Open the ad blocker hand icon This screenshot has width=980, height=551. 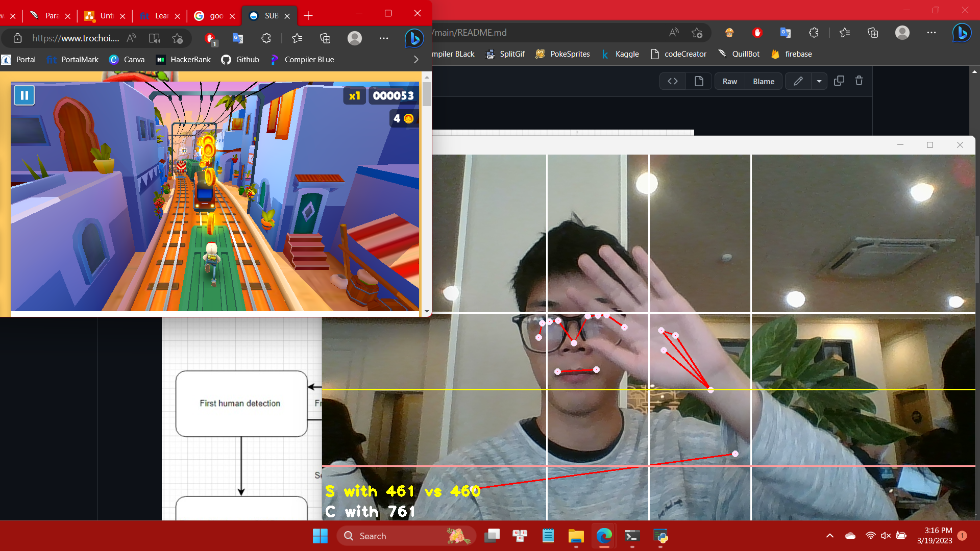click(x=757, y=33)
